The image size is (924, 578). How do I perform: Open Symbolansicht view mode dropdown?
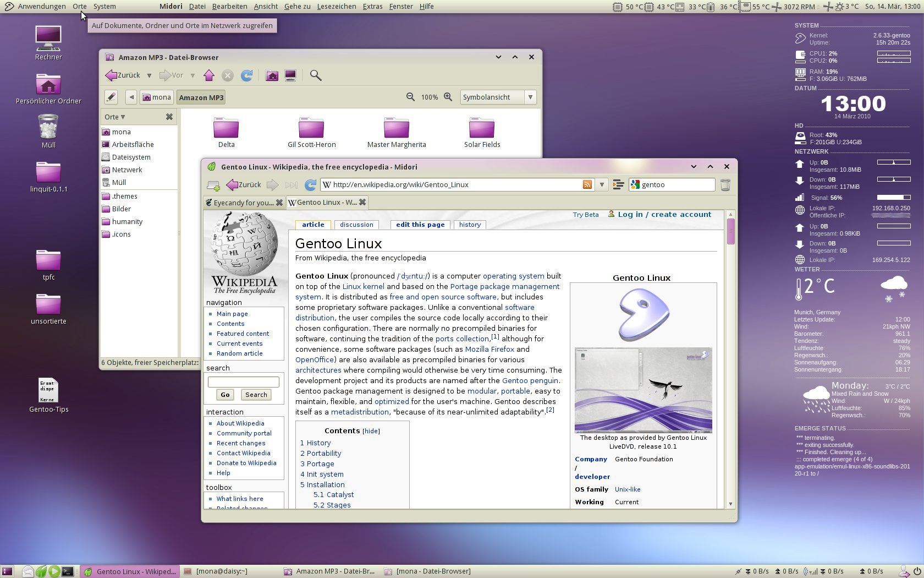(498, 97)
